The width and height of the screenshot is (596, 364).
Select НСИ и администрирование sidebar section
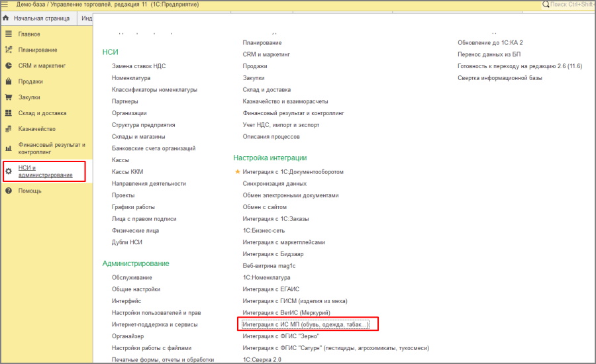point(45,171)
